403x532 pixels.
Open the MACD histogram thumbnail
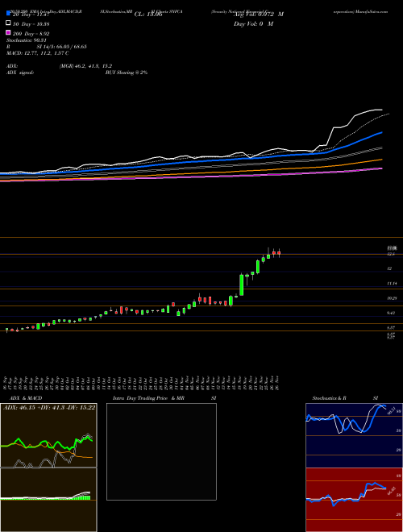pyautogui.click(x=48, y=500)
